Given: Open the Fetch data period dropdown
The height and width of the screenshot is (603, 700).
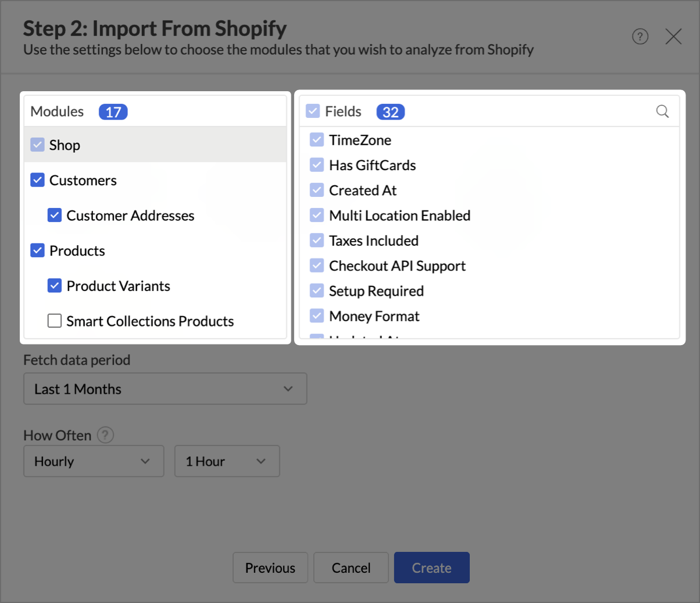Looking at the screenshot, I should (x=165, y=389).
